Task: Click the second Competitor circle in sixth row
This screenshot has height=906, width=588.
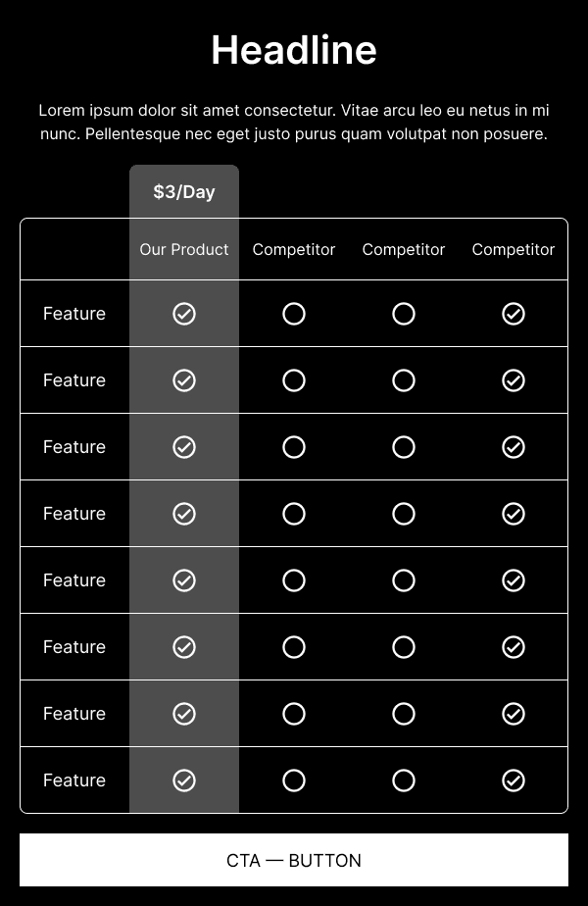Action: click(403, 647)
